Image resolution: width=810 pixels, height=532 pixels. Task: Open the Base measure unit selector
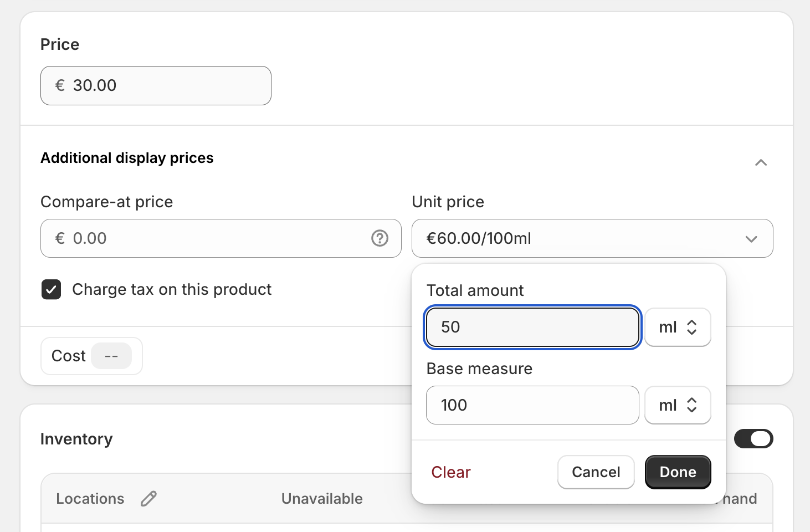(677, 405)
